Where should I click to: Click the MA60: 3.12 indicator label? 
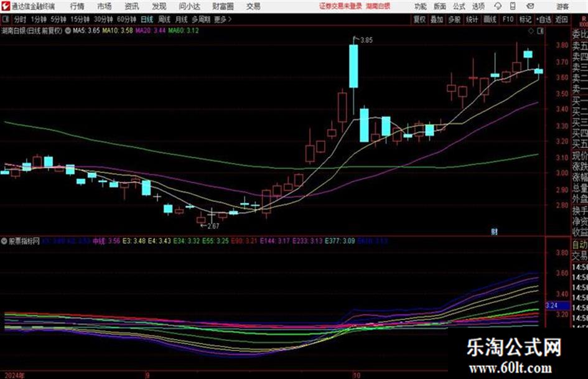[x=184, y=30]
